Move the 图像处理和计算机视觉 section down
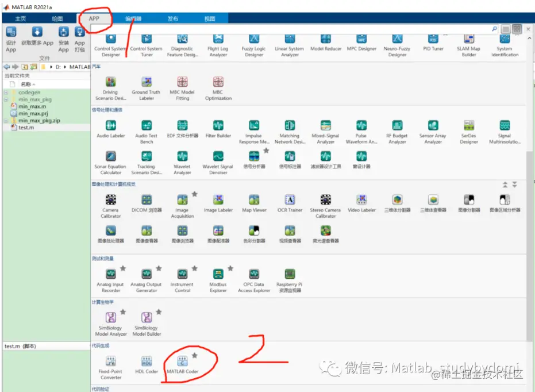 pos(514,185)
